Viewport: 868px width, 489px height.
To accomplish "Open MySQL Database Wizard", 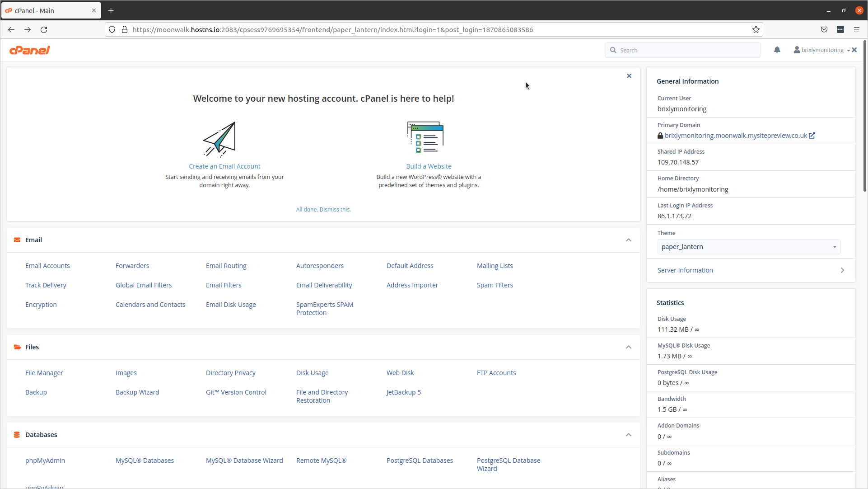I will (244, 461).
